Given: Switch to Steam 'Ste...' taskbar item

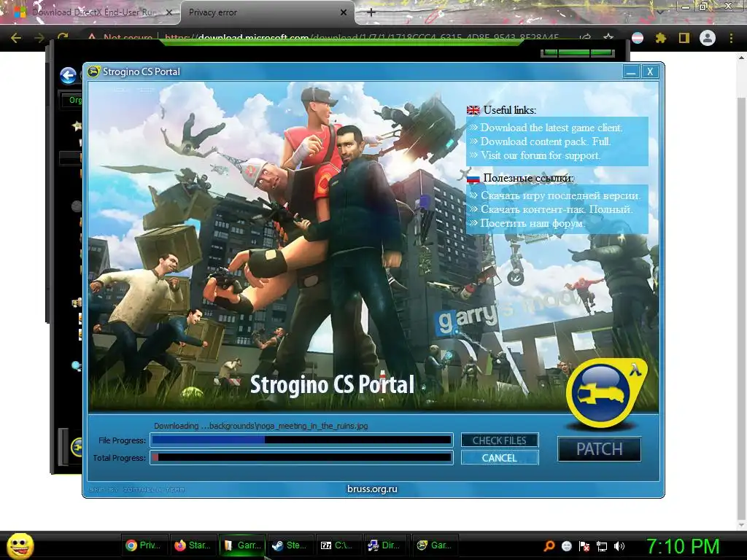Looking at the screenshot, I should point(290,545).
